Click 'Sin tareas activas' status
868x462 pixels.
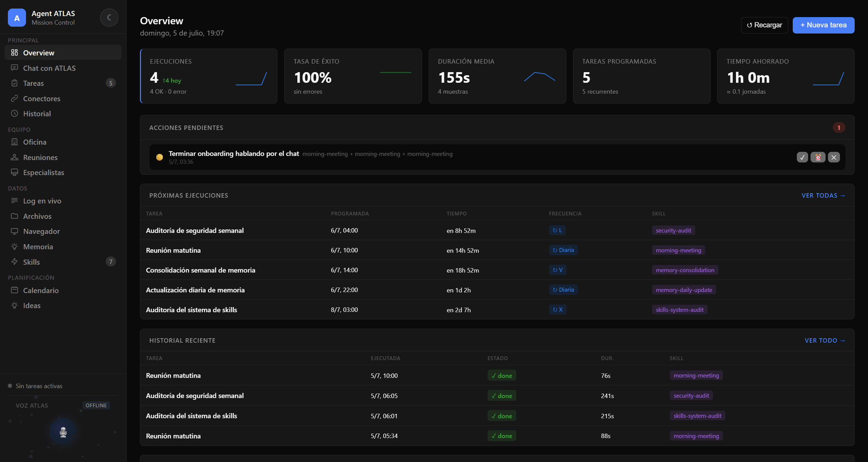(39, 386)
